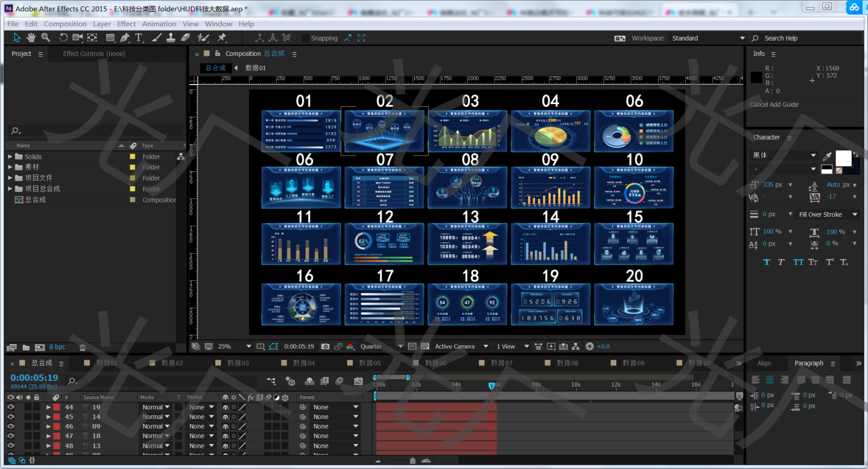Viewport: 868px width, 469px height.
Task: Select the Horizontal Type tool
Action: click(139, 37)
